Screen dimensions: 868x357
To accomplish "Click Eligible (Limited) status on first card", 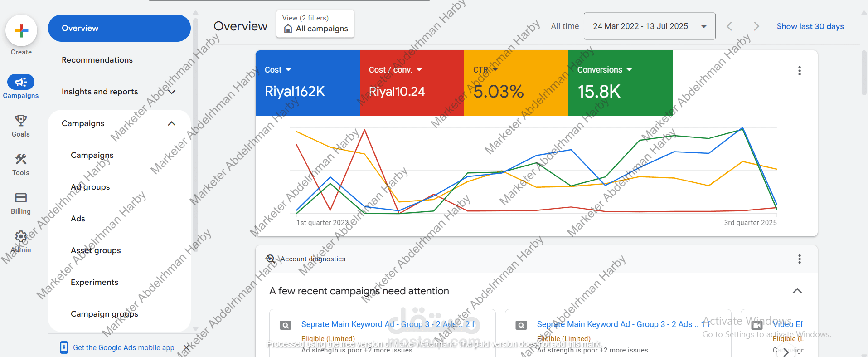I will [328, 339].
